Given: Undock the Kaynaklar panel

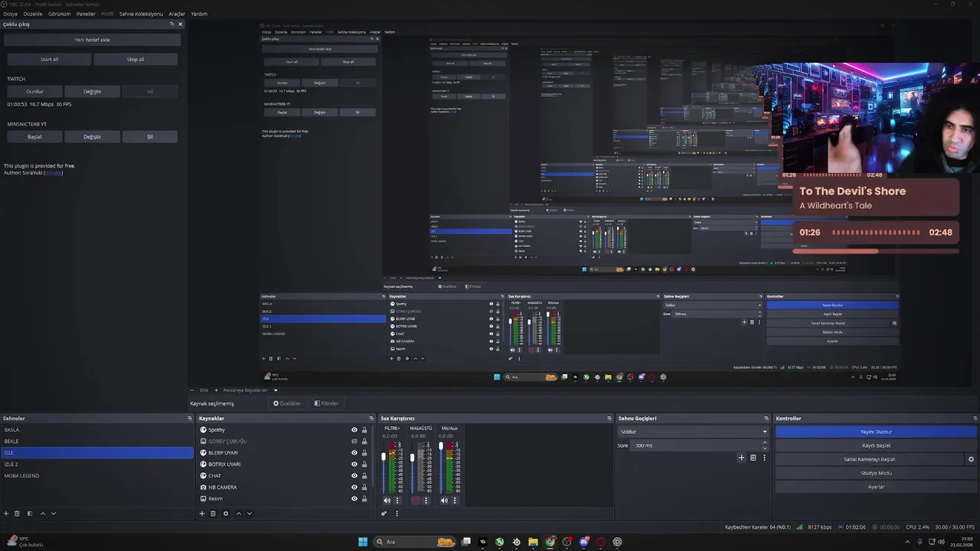Looking at the screenshot, I should 371,419.
